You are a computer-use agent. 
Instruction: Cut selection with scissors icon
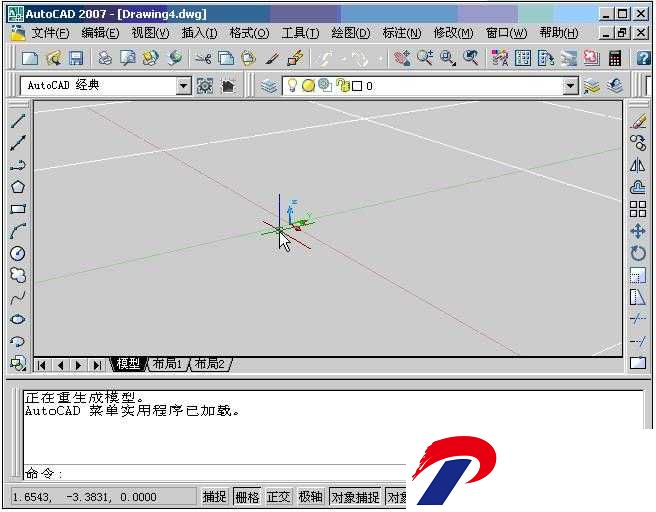point(203,58)
